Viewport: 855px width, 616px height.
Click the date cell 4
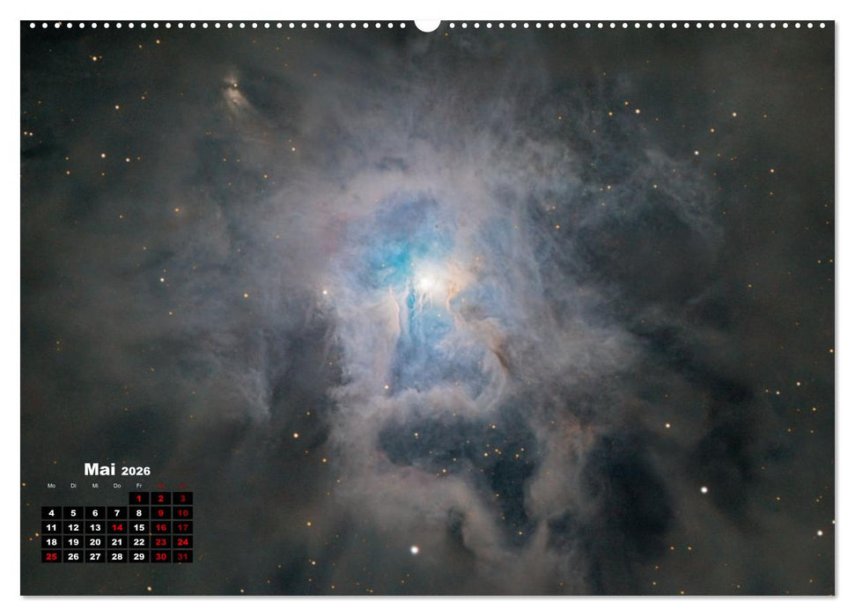click(52, 513)
